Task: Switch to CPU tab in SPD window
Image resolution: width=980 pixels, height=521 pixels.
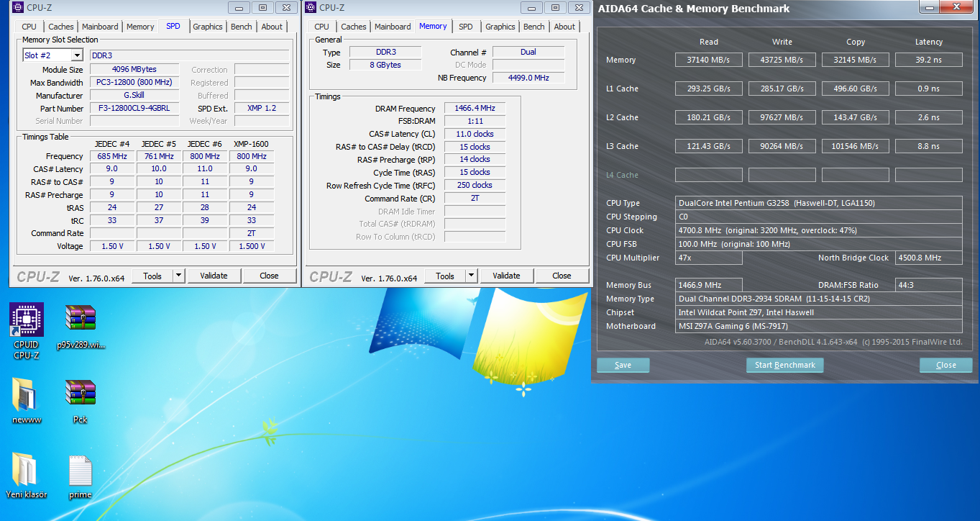Action: [x=29, y=27]
